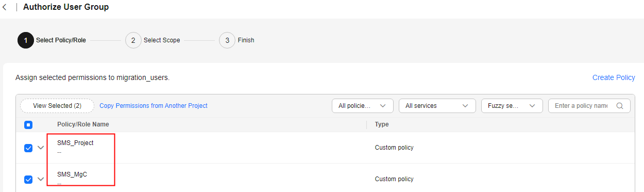
Task: Select step 3 circle Finish
Action: (227, 40)
